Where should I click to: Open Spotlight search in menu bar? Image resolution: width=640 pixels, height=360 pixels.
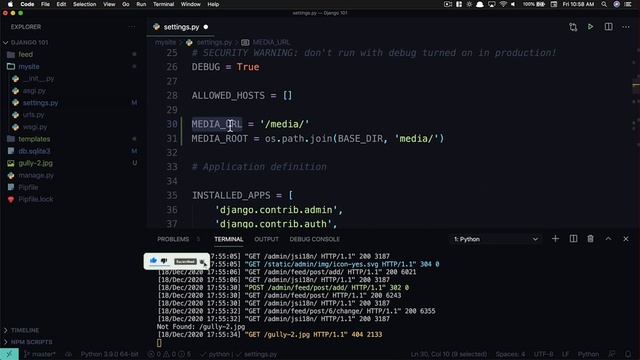(604, 4)
